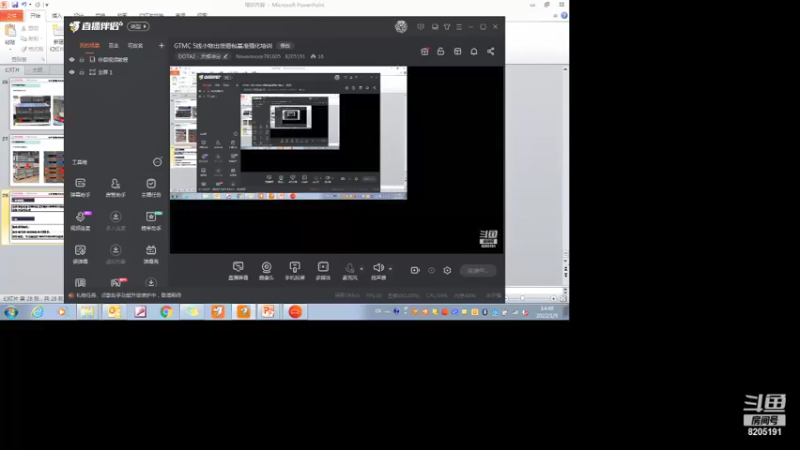Open the mode switcher pill beside logo
The image size is (800, 450).
[138, 27]
